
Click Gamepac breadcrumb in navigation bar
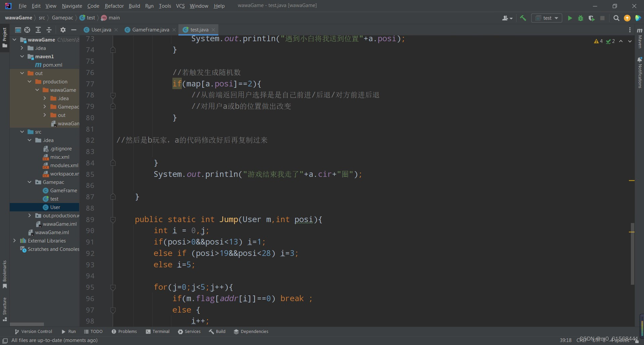point(62,18)
